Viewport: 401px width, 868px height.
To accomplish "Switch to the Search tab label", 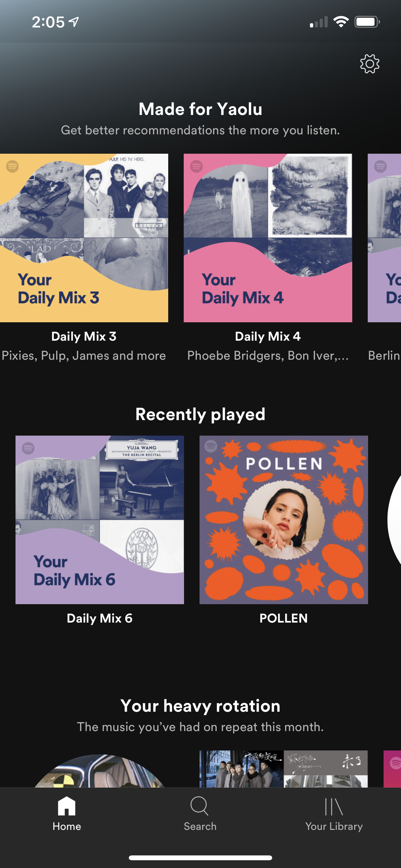I will coord(200,826).
